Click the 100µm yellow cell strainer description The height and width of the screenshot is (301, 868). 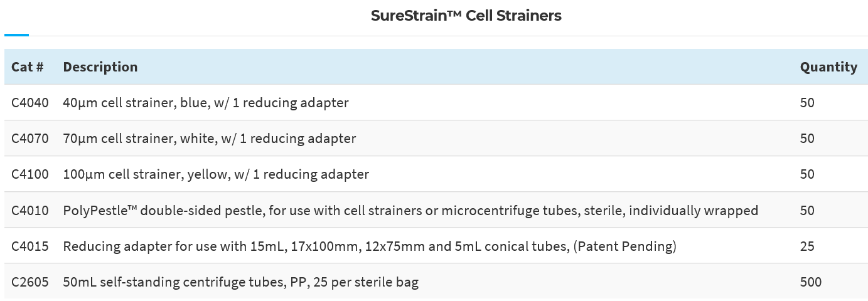216,174
